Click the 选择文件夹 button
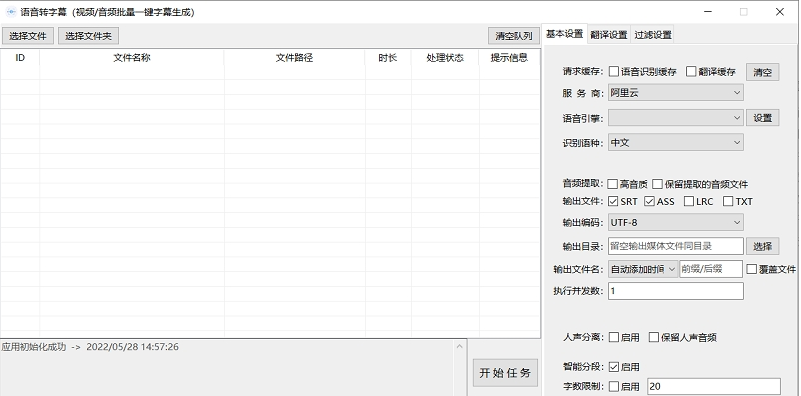 pos(88,36)
